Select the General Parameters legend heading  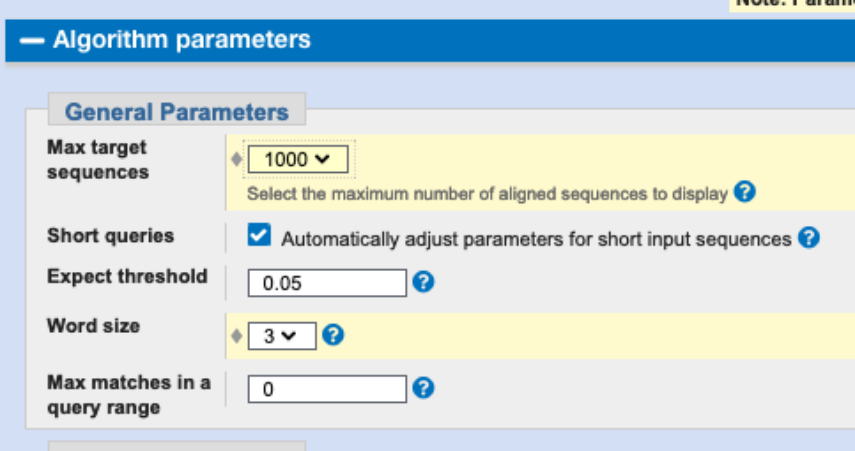(x=177, y=112)
